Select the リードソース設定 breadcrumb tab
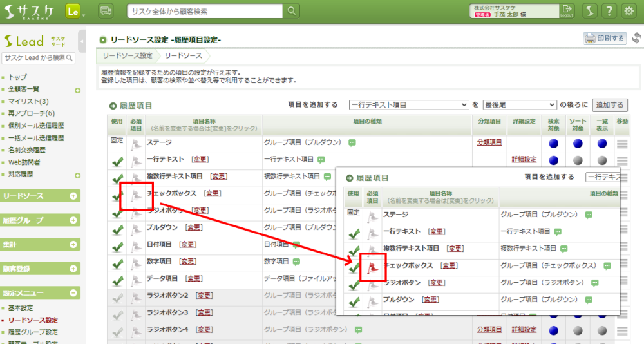The height and width of the screenshot is (344, 644). [128, 56]
